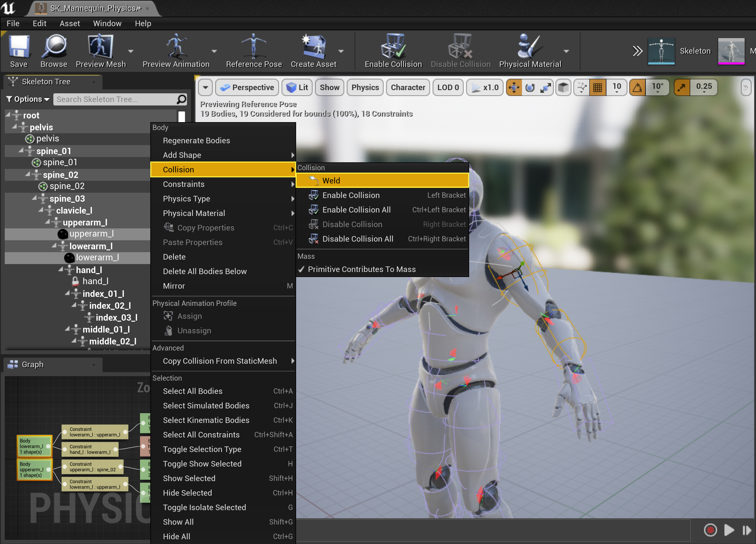
Task: Toggle rotation snap angle icon
Action: 637,88
